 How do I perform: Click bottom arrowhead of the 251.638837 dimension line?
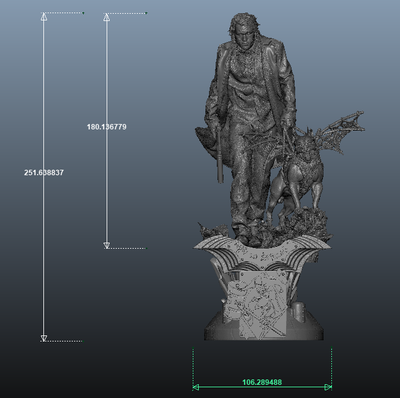click(44, 338)
